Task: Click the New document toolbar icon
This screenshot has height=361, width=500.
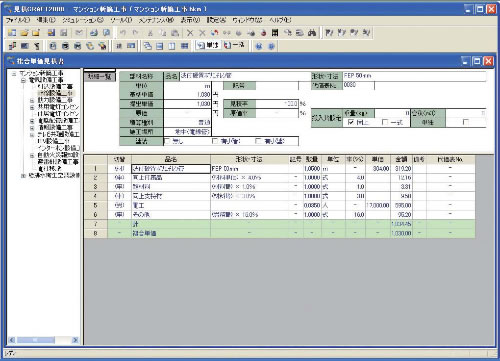Action: pos(12,33)
